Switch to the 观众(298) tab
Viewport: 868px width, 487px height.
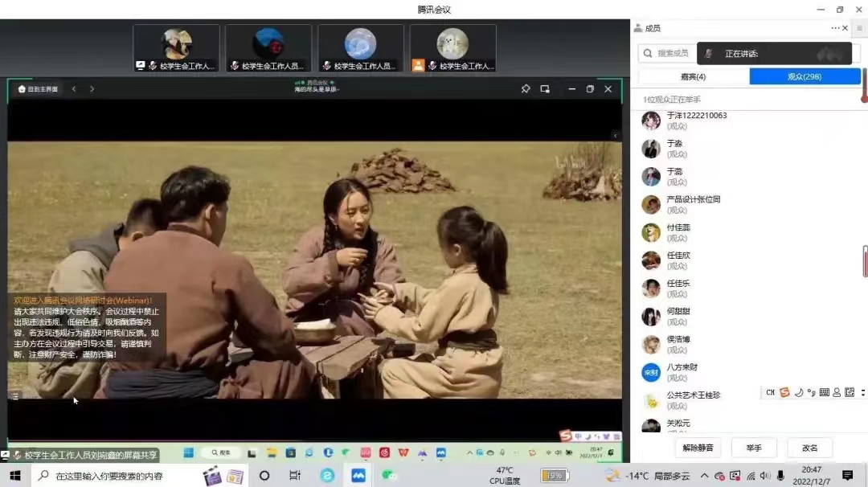[805, 77]
